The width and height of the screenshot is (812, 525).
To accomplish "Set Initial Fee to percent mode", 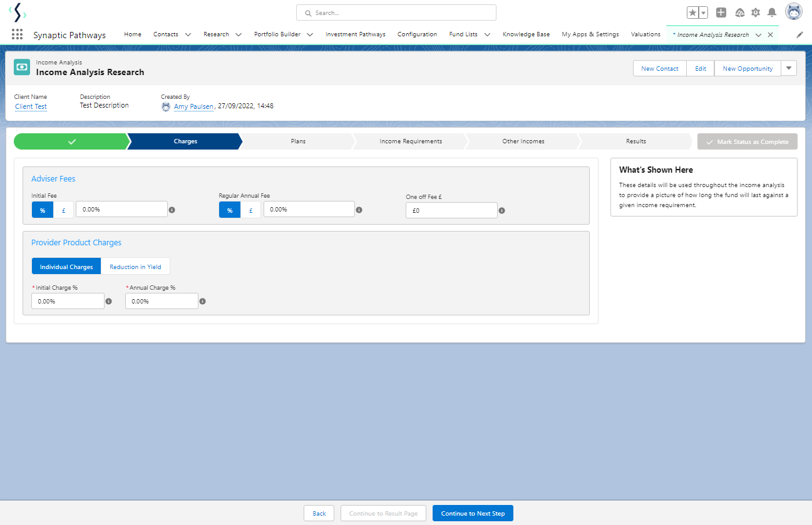I will point(43,210).
